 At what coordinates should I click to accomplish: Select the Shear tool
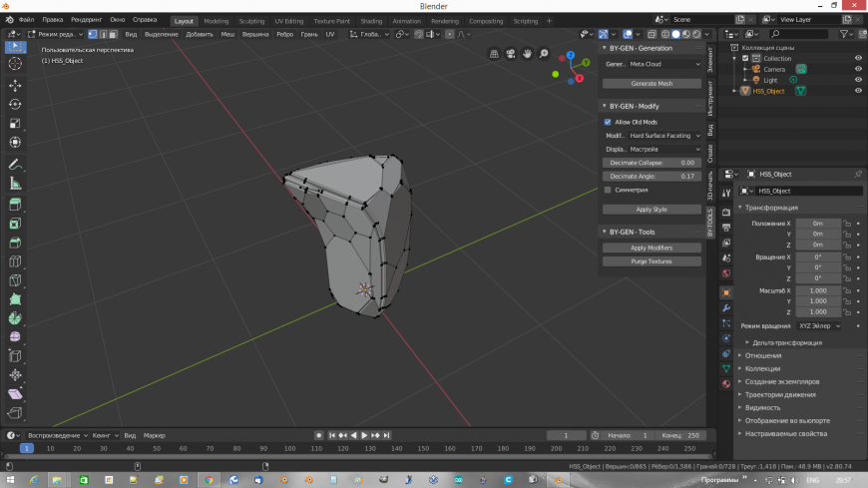click(15, 394)
